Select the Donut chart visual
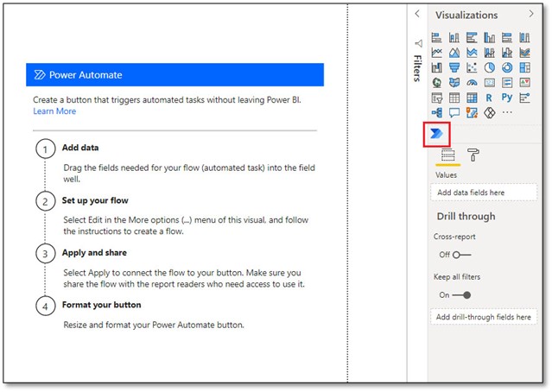 pos(507,67)
